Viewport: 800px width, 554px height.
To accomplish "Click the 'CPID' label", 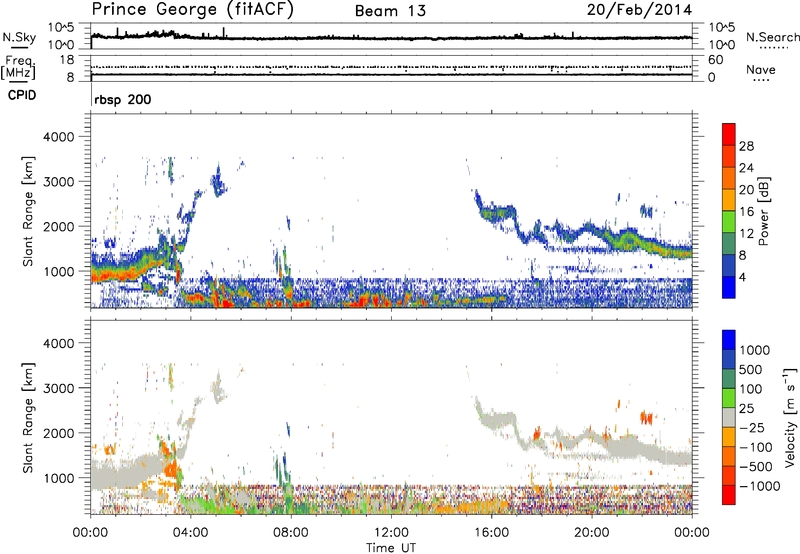I will coord(22,95).
